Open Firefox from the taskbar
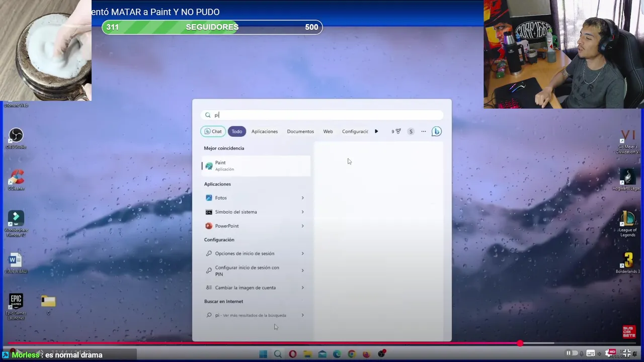Image resolution: width=644 pixels, height=362 pixels. pos(366,354)
